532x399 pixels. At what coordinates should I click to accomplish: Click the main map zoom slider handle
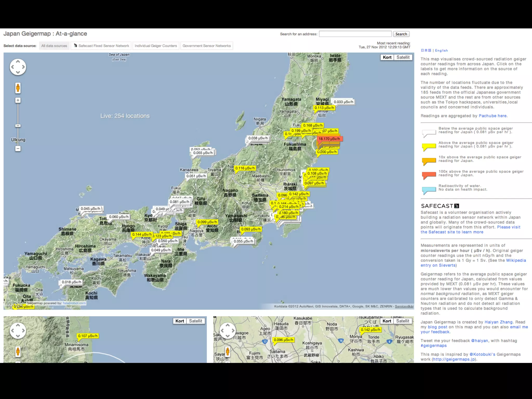click(x=18, y=126)
